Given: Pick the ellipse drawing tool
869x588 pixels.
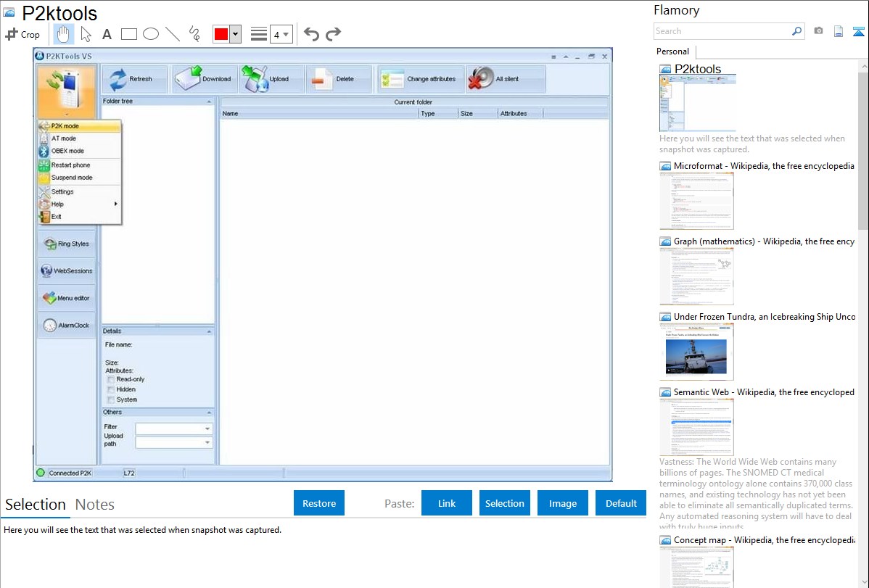Looking at the screenshot, I should tap(150, 34).
